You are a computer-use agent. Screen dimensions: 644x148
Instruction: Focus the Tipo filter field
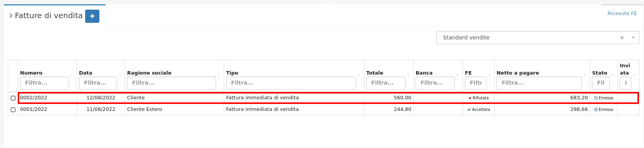(291, 83)
